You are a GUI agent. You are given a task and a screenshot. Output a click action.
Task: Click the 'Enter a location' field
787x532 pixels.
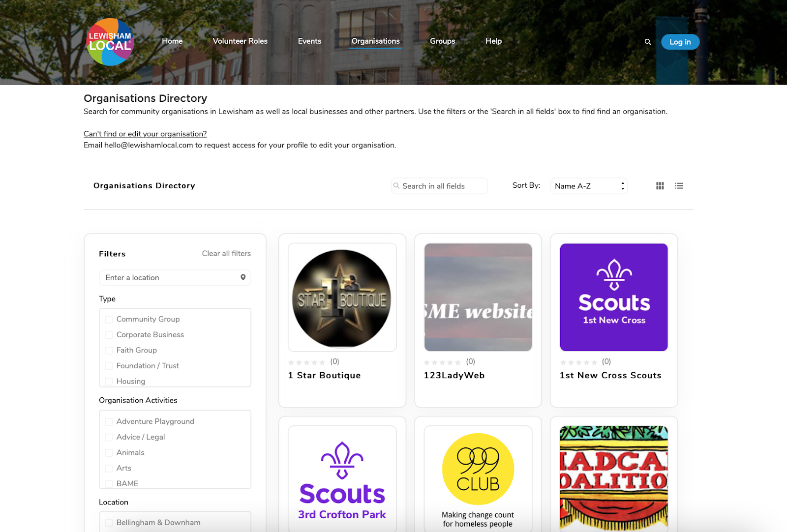coord(175,278)
